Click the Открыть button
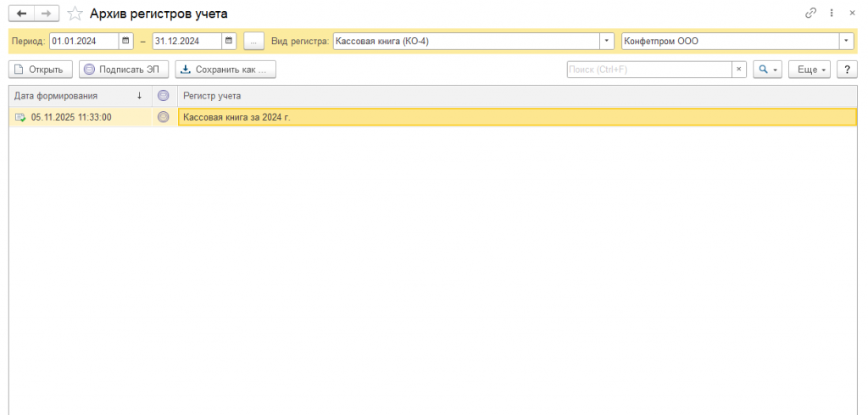 (41, 70)
